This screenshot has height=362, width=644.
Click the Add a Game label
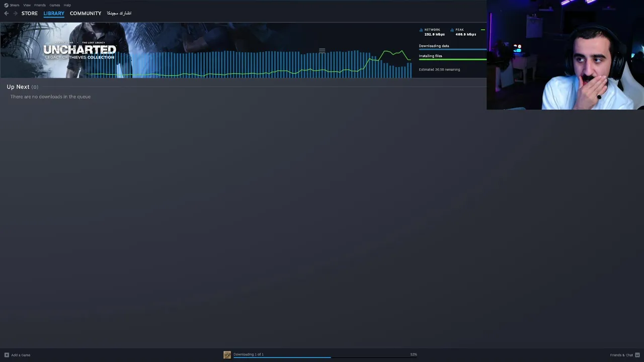coord(21,355)
